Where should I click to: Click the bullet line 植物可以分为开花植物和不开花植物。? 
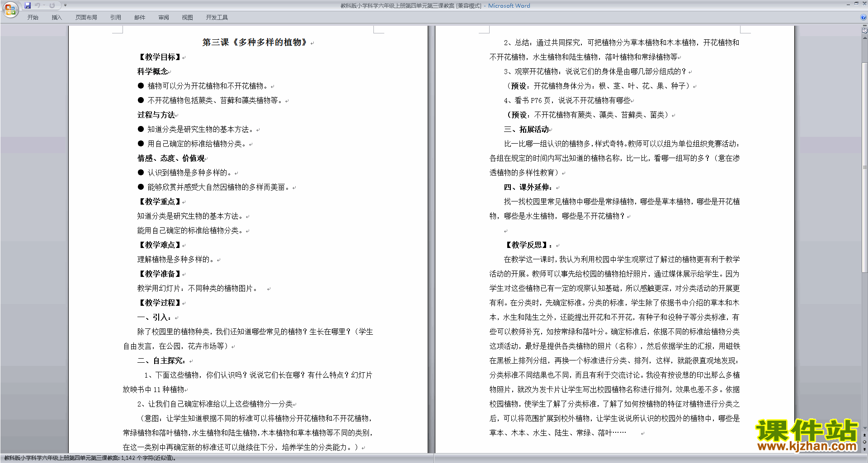tap(203, 86)
